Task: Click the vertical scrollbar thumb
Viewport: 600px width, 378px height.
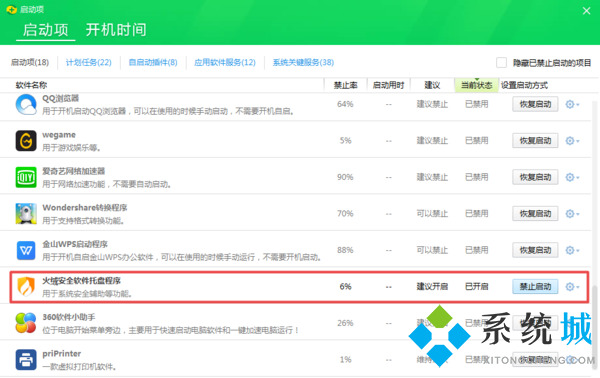Action: pyautogui.click(x=595, y=328)
